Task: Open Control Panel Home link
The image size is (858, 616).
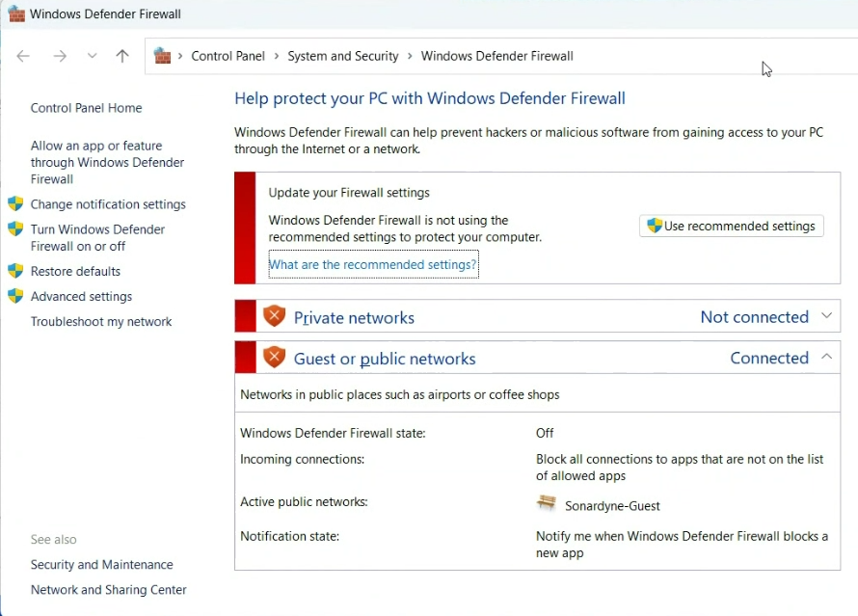Action: click(x=86, y=108)
